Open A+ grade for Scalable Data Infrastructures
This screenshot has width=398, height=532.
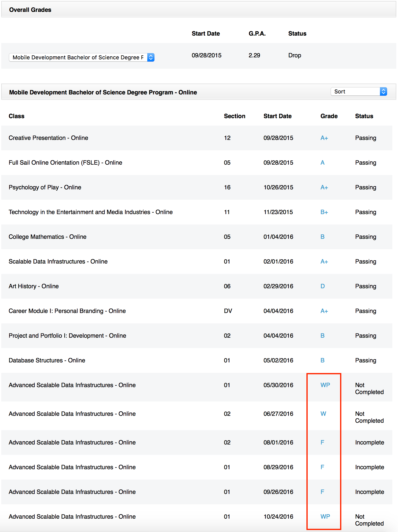point(324,262)
